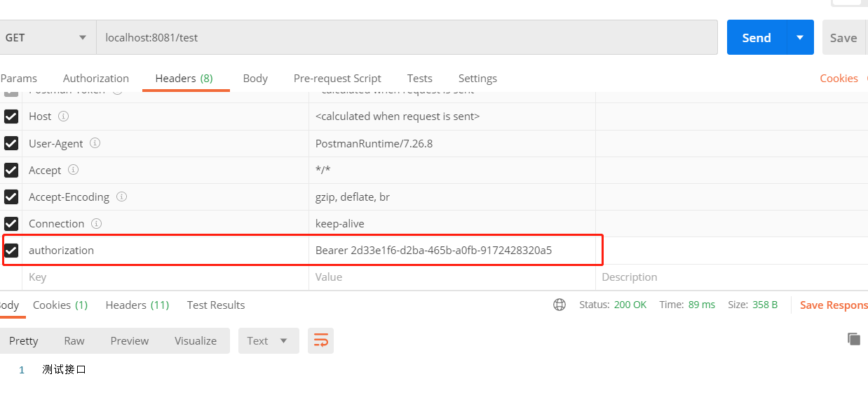
Task: Open the response Headers (11) tab
Action: (137, 305)
